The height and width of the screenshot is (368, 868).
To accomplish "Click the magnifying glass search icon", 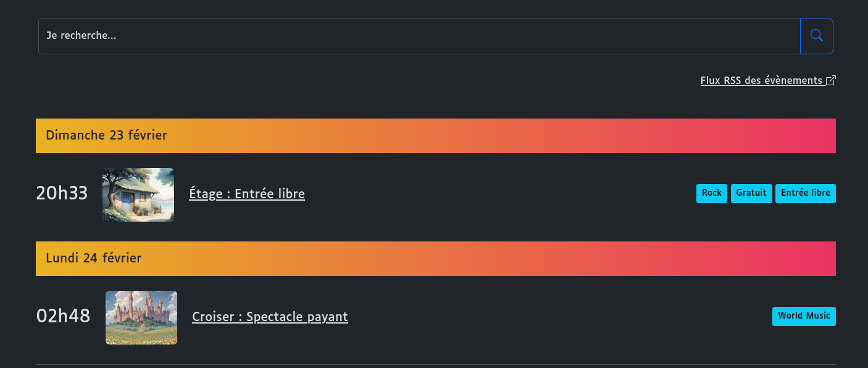I will pos(816,36).
